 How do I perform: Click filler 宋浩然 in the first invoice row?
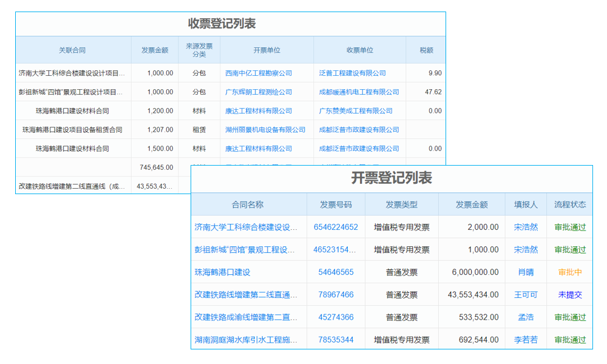[525, 227]
